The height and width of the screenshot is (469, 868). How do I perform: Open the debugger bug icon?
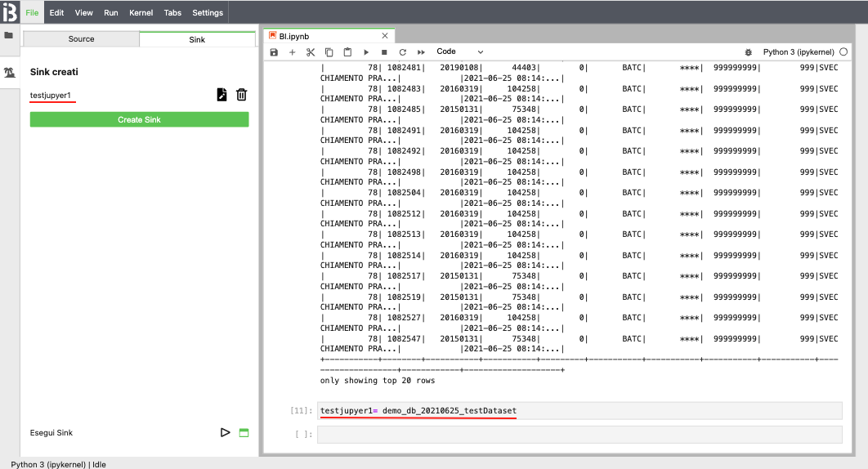coord(749,52)
